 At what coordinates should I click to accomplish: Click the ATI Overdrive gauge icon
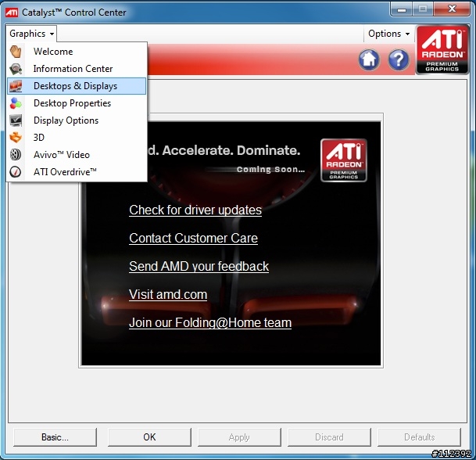pyautogui.click(x=16, y=172)
